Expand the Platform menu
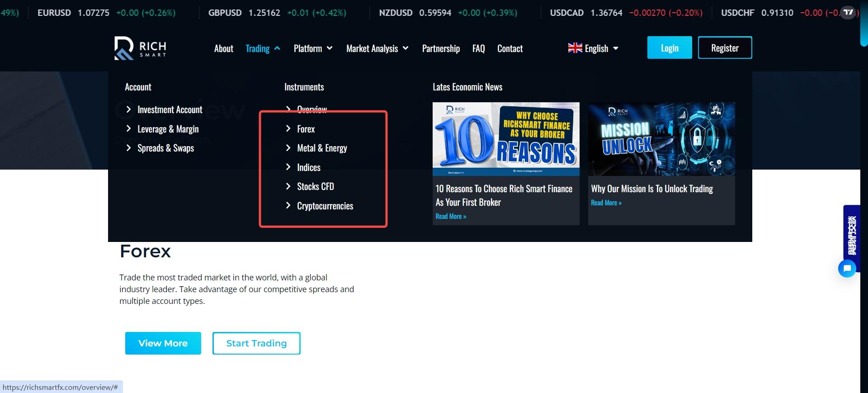 pyautogui.click(x=313, y=48)
